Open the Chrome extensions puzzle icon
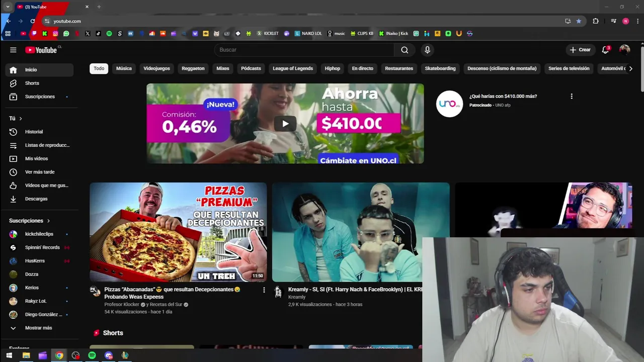The width and height of the screenshot is (644, 362). tap(596, 21)
